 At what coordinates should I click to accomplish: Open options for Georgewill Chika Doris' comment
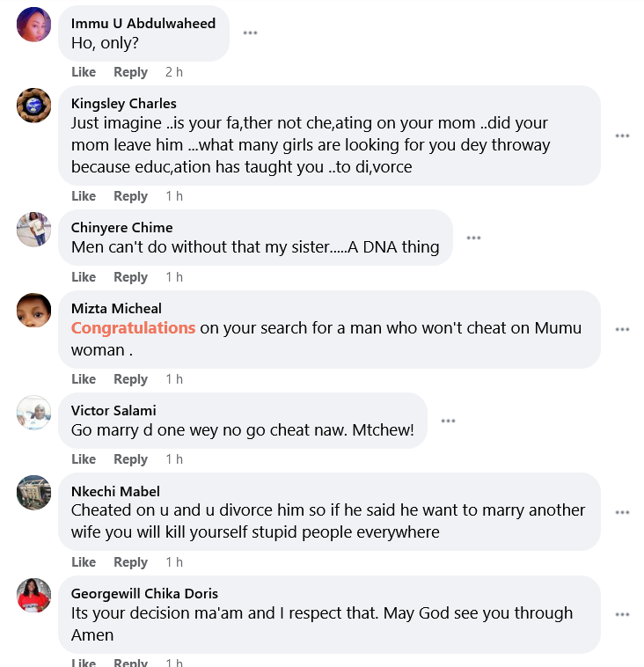(x=623, y=614)
